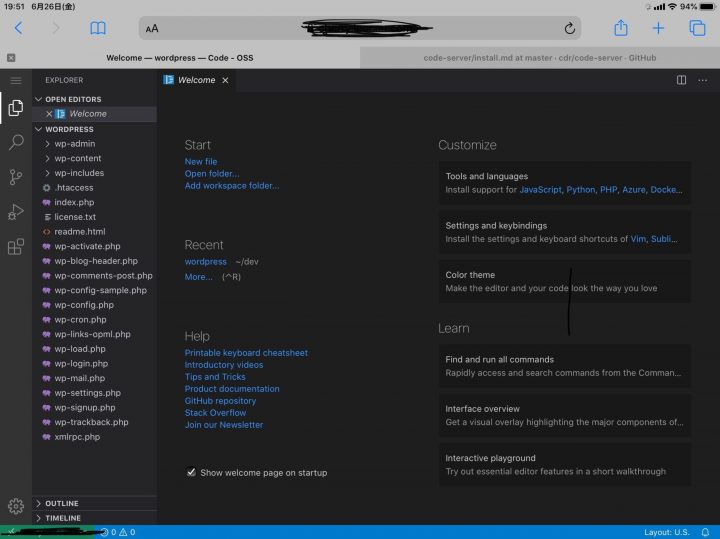Screen dimensions: 720x539
Task: Close the Welcome editor tab
Action: pyautogui.click(x=225, y=80)
